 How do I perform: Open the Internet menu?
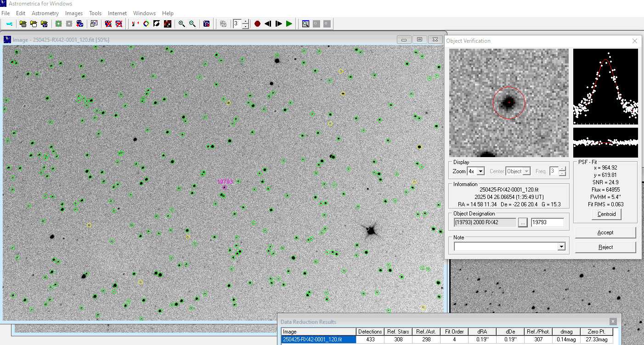tap(118, 13)
